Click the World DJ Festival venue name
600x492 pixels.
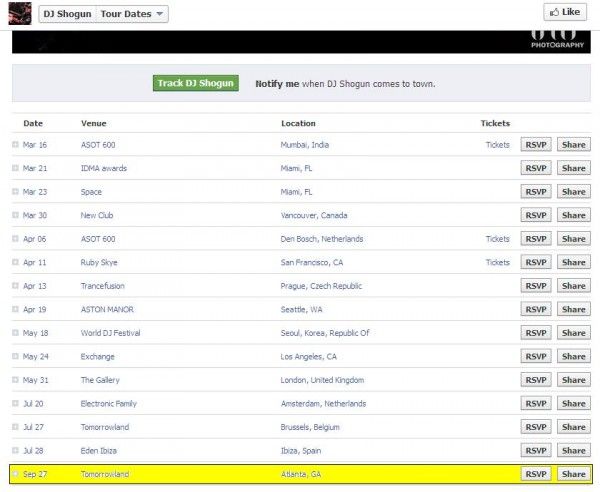[x=110, y=333]
